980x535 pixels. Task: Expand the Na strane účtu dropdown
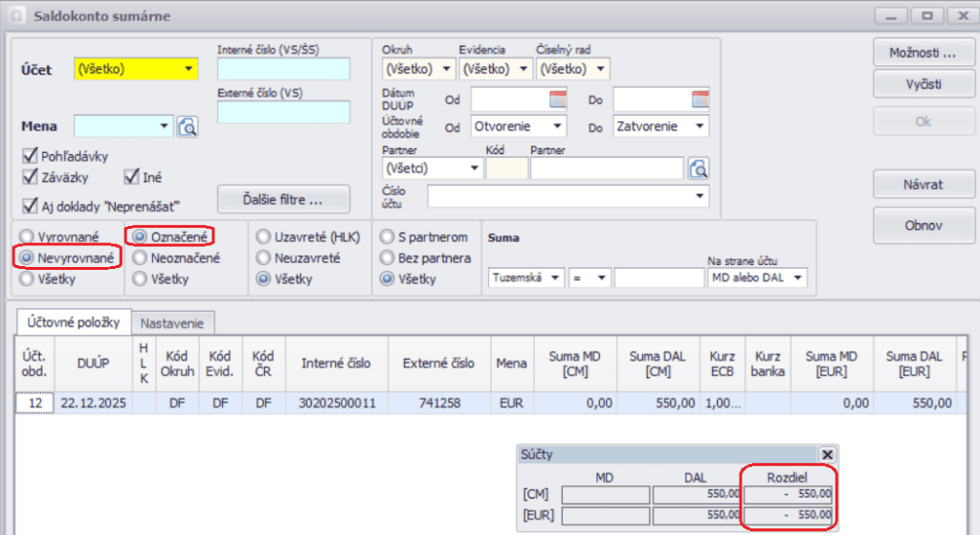pos(798,278)
